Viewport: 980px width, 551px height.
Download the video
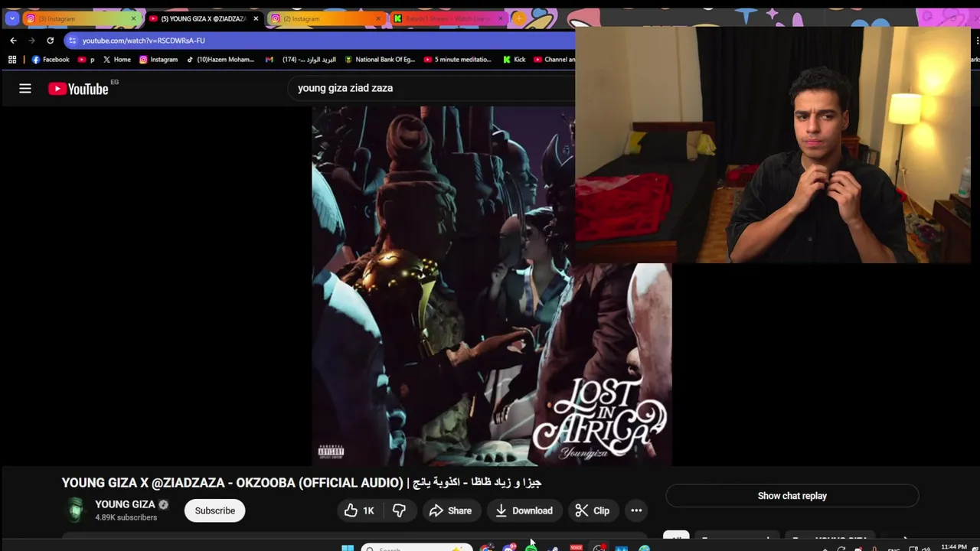524,510
